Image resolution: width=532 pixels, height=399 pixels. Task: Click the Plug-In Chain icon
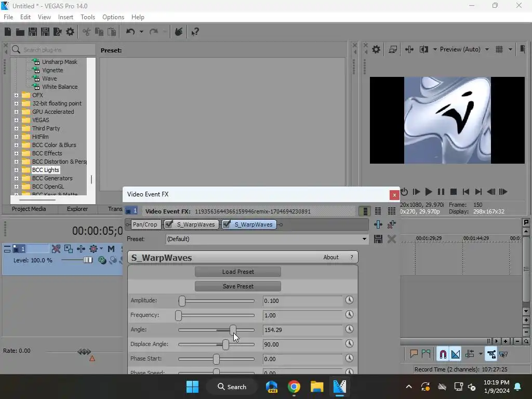click(x=378, y=224)
